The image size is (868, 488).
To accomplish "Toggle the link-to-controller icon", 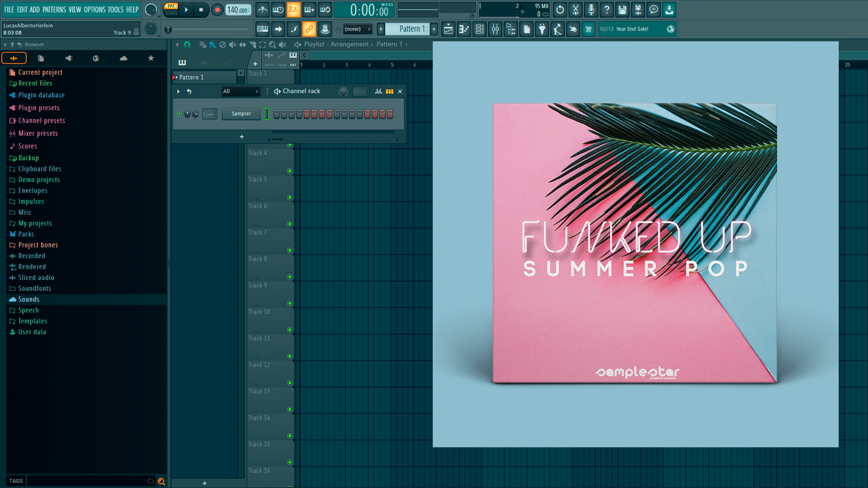I will pyautogui.click(x=309, y=29).
